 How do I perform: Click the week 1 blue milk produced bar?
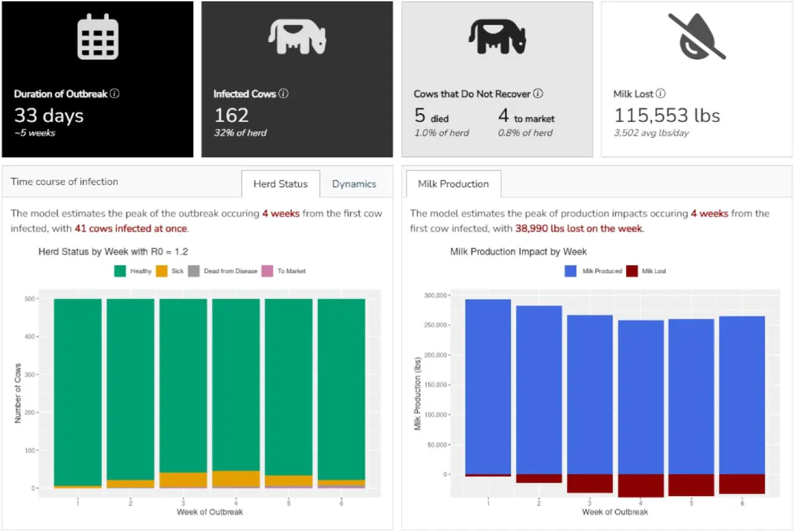click(x=488, y=385)
